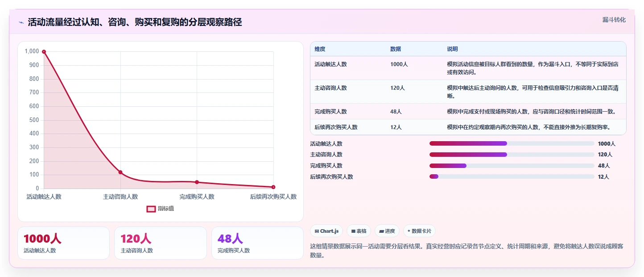Click the 表格 chip
644x277 pixels.
359,231
